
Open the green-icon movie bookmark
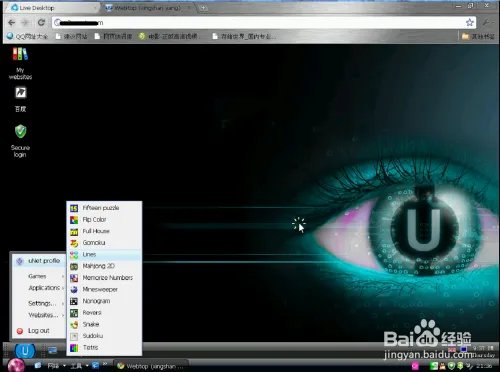(168, 36)
